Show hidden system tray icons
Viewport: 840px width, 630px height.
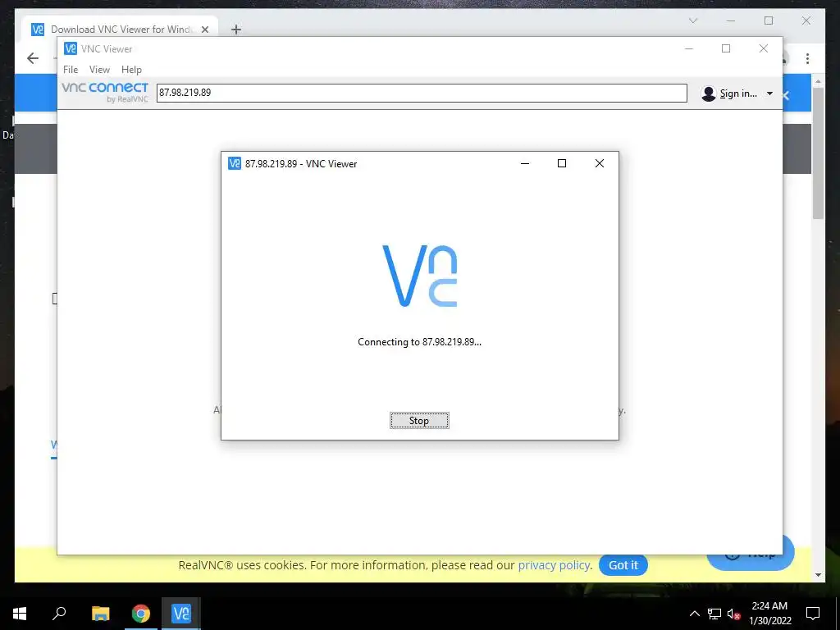coord(694,614)
